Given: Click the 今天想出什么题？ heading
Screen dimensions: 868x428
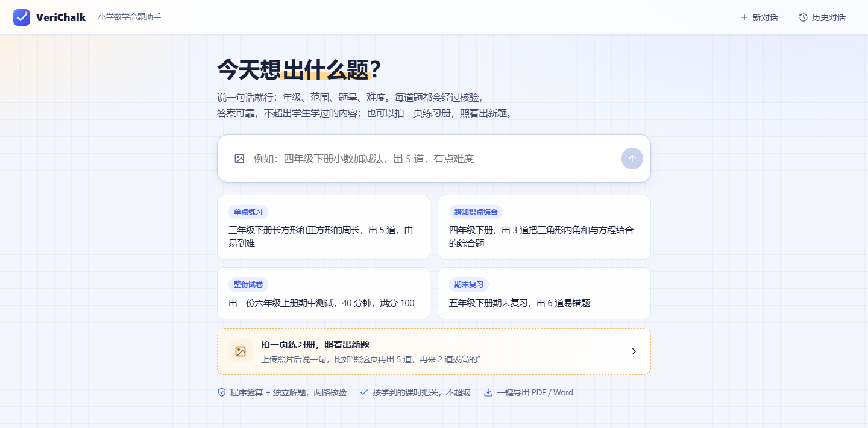Looking at the screenshot, I should pyautogui.click(x=299, y=70).
